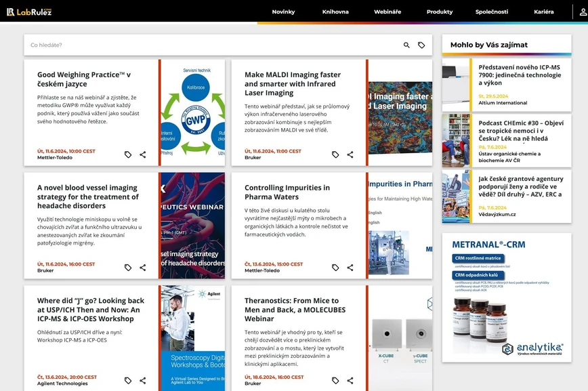588x391 pixels.
Task: Open 'Good Weighing Practice v českém jazyce' title
Action: 84,79
